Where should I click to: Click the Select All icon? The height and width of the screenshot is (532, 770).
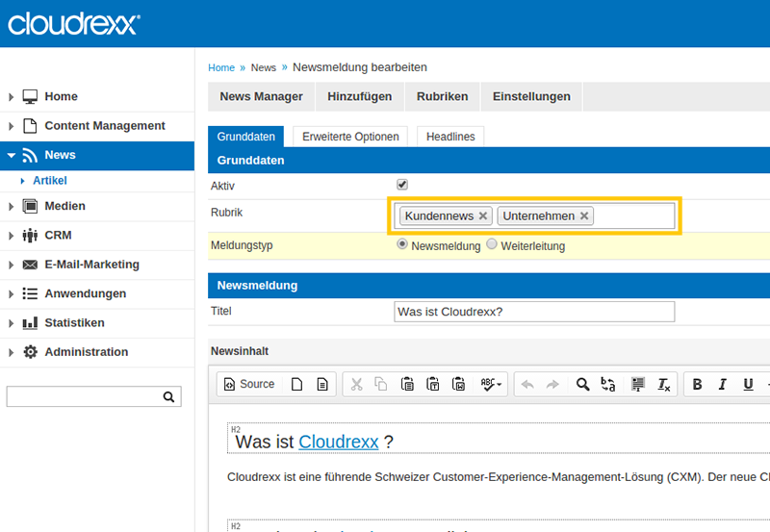638,384
